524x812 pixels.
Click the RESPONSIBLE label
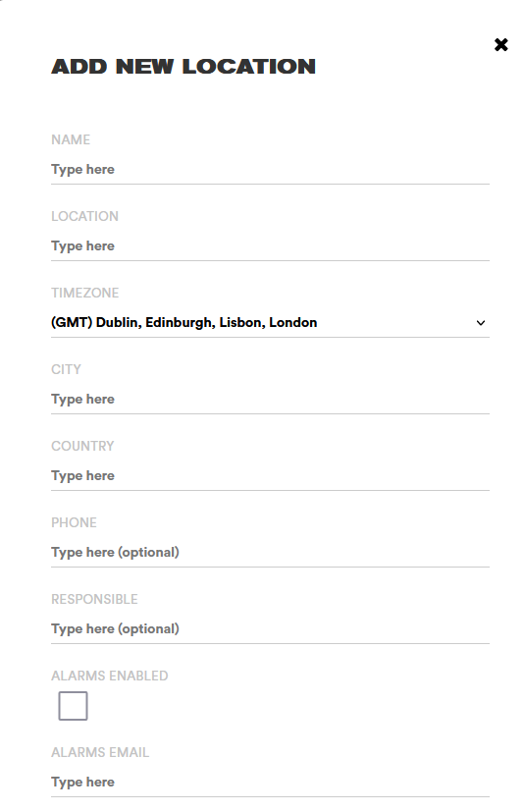[x=94, y=600]
